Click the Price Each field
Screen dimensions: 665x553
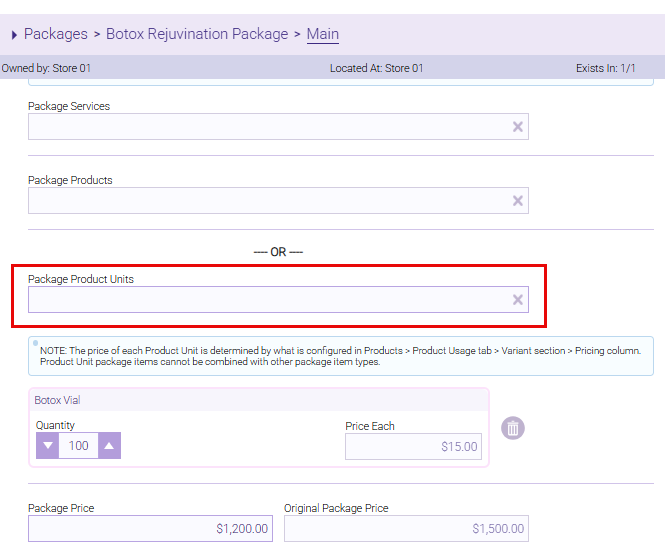(413, 447)
